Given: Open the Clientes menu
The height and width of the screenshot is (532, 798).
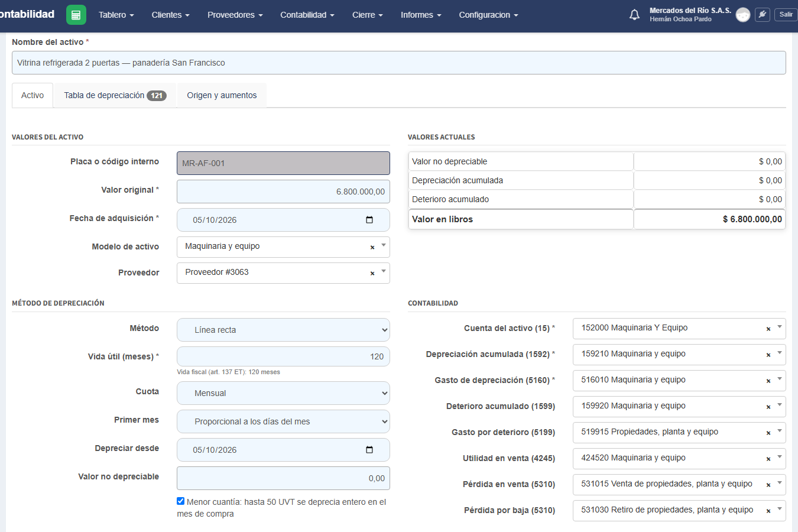Looking at the screenshot, I should tap(171, 15).
